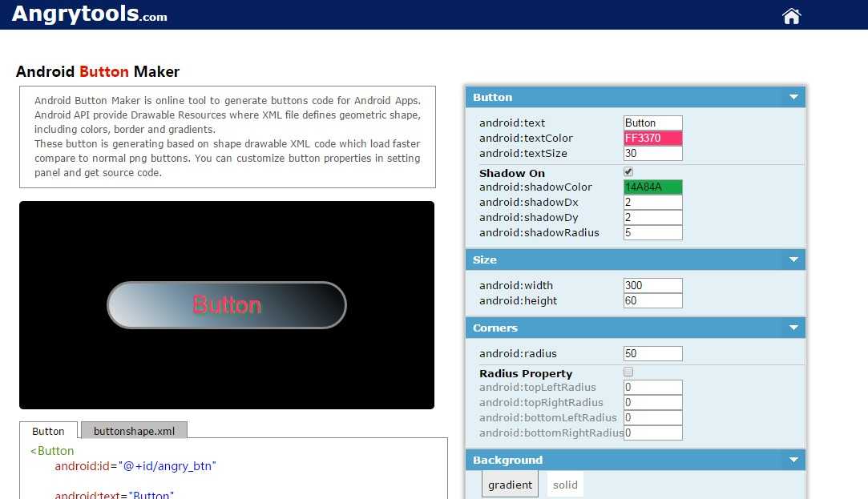Screen dimensions: 868x499
Task: Collapse the Size section arrow
Action: tap(793, 260)
